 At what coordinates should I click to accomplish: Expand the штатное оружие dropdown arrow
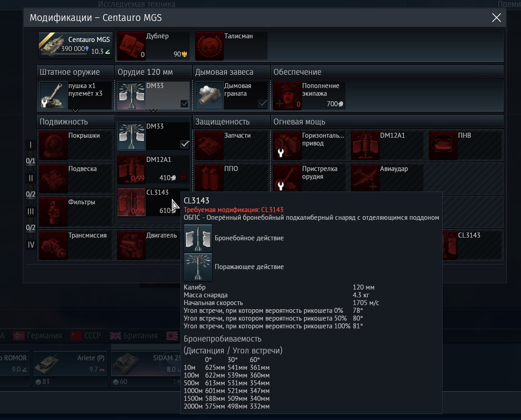75,110
